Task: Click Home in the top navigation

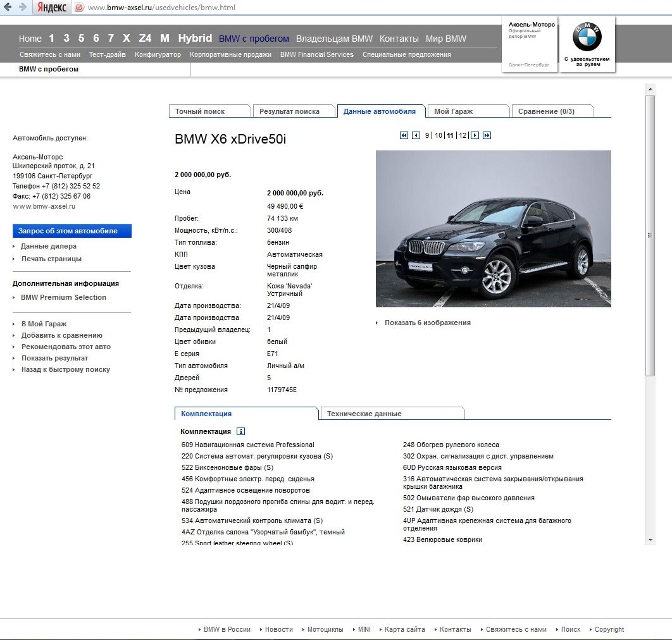Action: pyautogui.click(x=30, y=39)
